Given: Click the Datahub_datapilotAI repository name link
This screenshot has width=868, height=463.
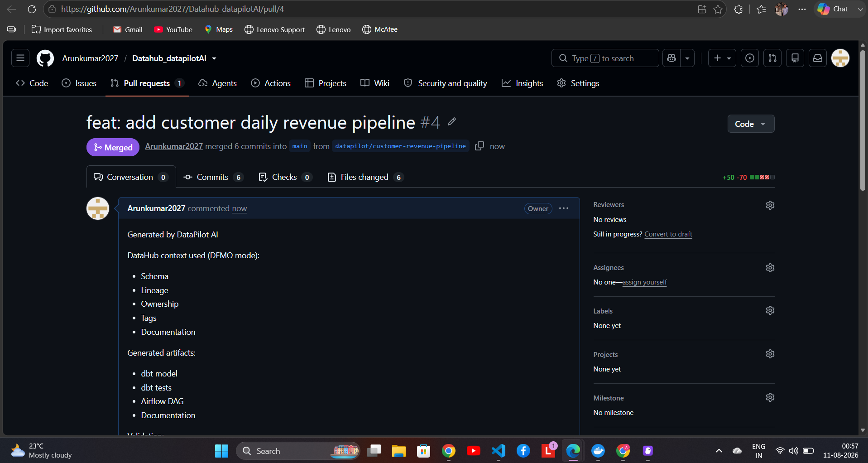Looking at the screenshot, I should coord(169,58).
